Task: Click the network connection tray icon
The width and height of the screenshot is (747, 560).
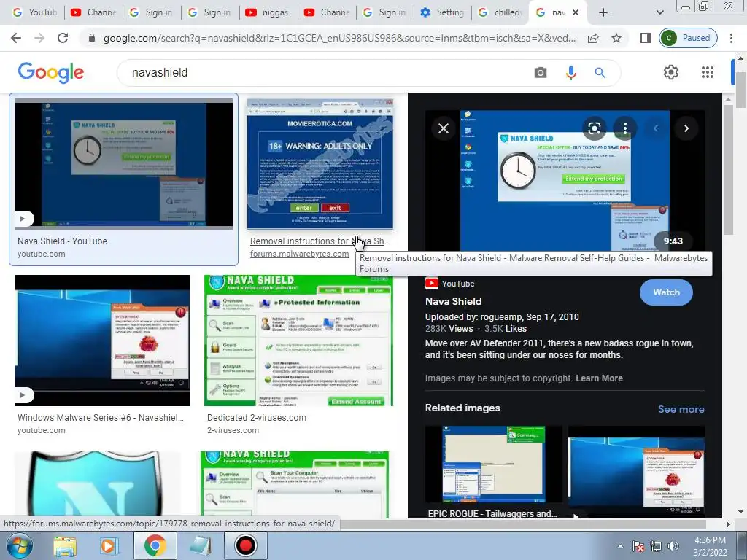Action: pos(656,546)
